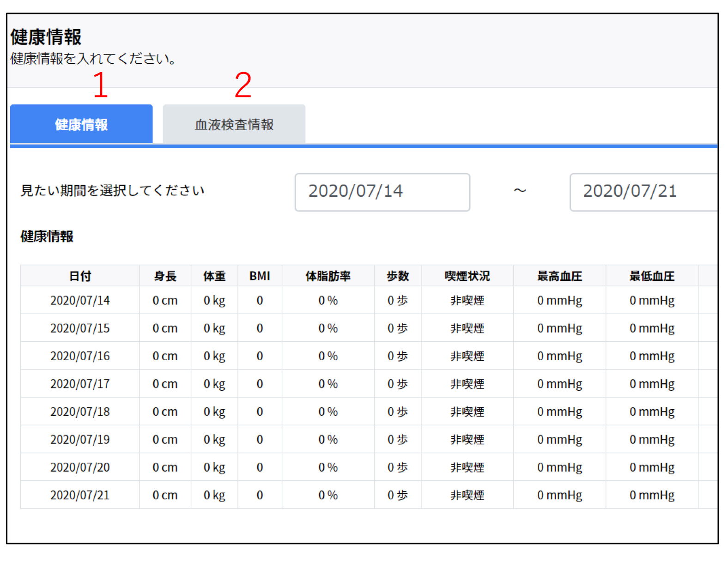
Task: Click 非喫煙 in the 2020/07/19 row
Action: [467, 439]
